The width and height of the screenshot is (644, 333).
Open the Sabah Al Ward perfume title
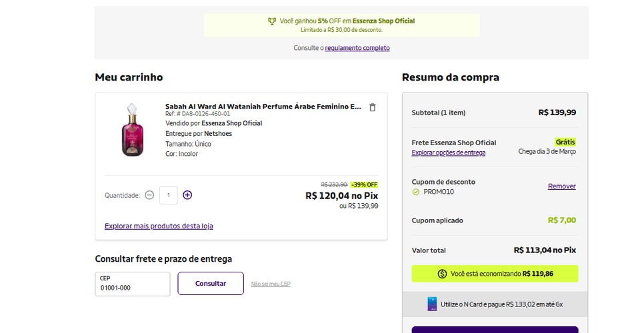(263, 107)
